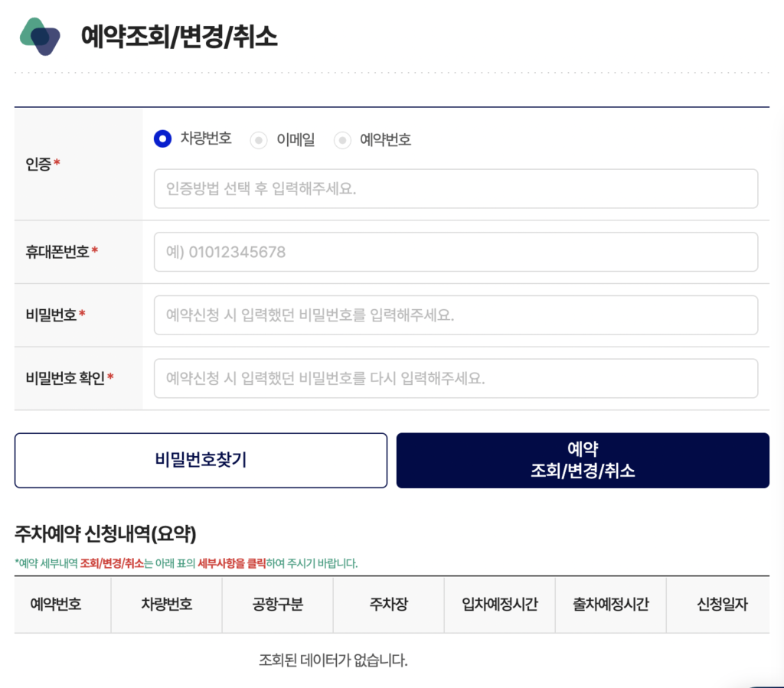Click the 예약조회/변경/취소 page title
The height and width of the screenshot is (688, 784).
179,37
